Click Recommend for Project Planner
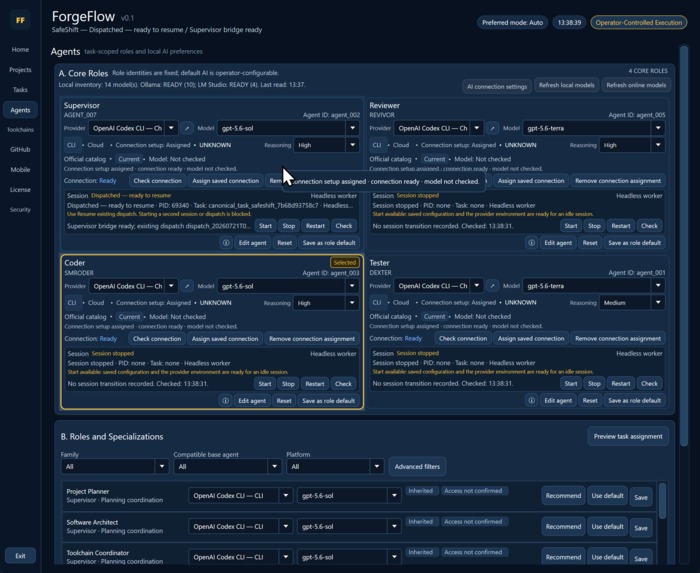700x573 pixels. point(563,496)
